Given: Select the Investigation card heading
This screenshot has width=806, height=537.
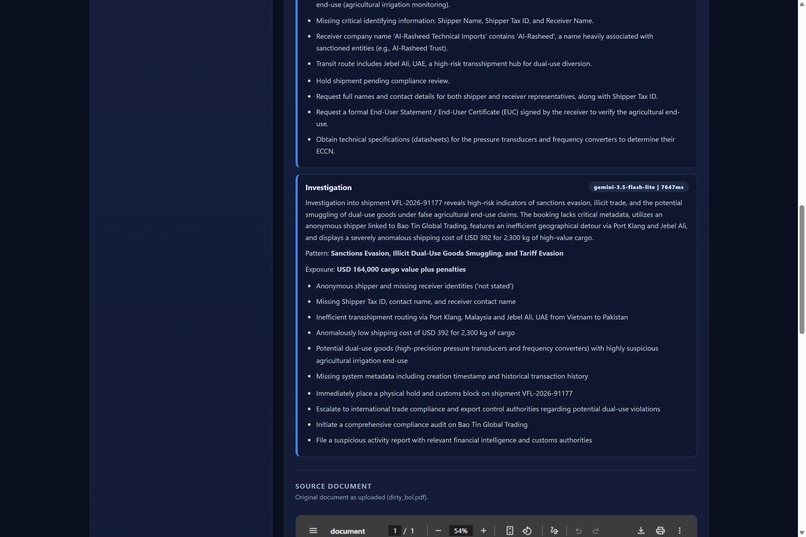Looking at the screenshot, I should [x=328, y=188].
